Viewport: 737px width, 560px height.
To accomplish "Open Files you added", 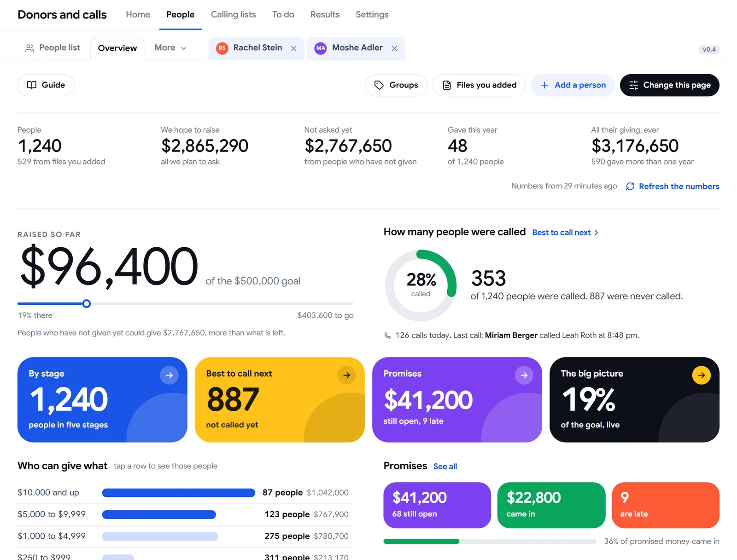I will click(x=479, y=85).
